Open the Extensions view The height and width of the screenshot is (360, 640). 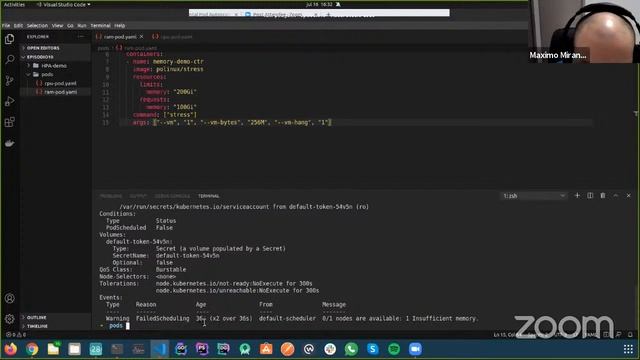point(9,122)
